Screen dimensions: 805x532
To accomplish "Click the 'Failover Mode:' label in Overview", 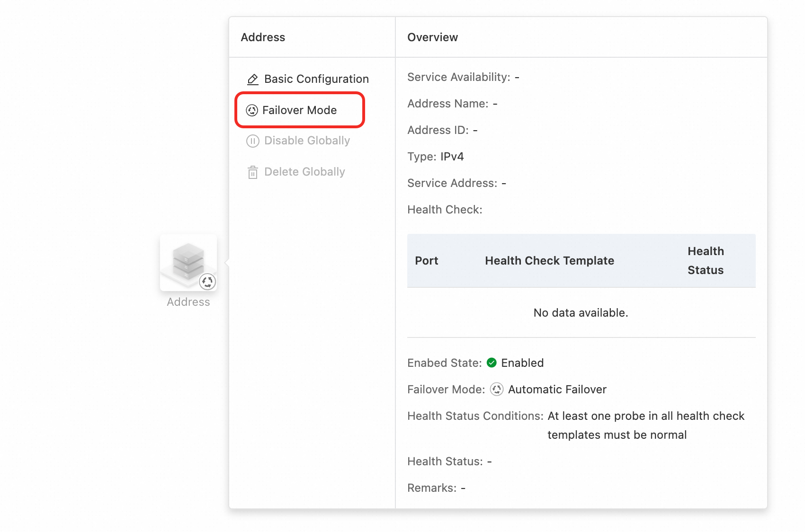I will (447, 390).
